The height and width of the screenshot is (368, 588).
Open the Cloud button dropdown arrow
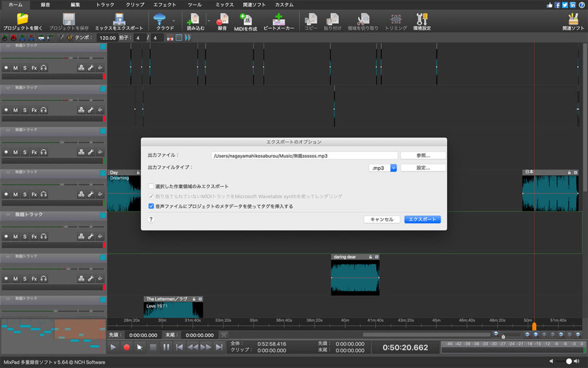[173, 21]
